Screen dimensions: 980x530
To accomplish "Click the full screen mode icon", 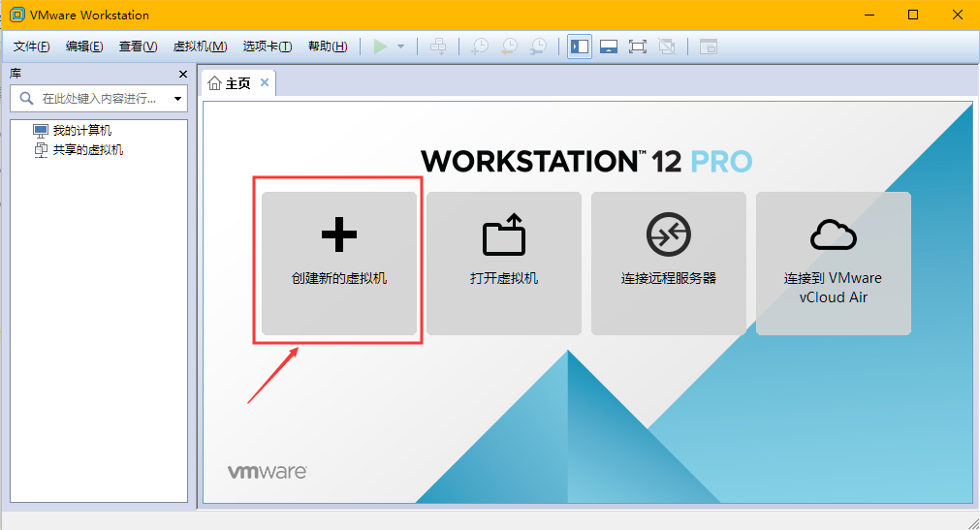I will [638, 47].
